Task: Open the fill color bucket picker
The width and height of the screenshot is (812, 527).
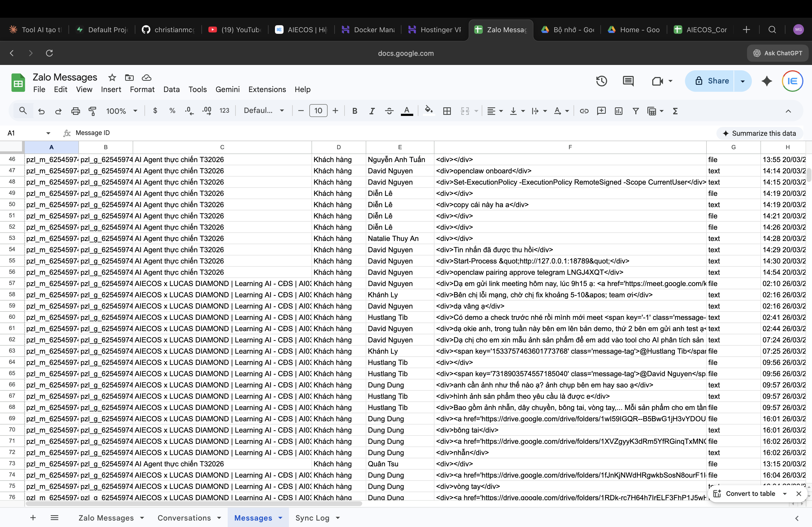Action: (x=429, y=111)
